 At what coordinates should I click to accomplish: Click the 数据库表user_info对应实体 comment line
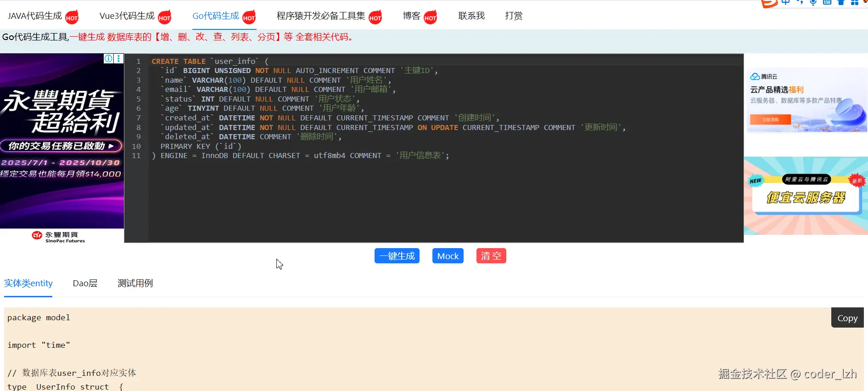point(72,373)
